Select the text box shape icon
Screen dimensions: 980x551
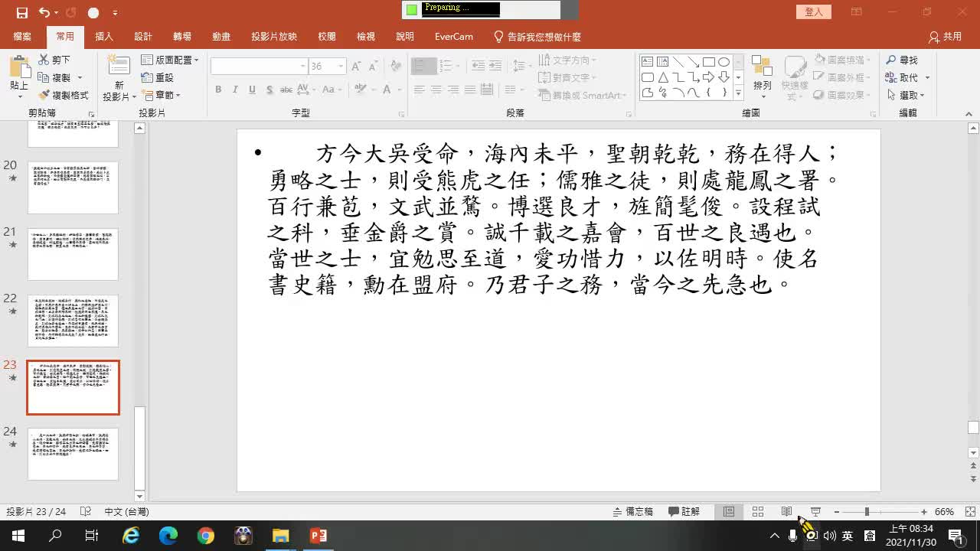[x=647, y=62]
